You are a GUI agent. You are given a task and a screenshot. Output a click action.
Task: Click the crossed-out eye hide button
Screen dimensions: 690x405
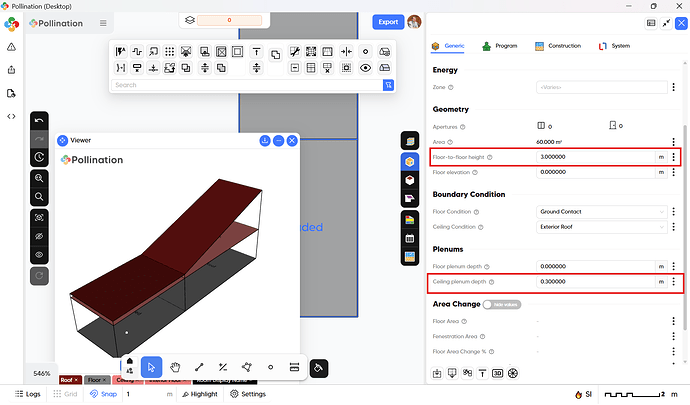pos(39,236)
